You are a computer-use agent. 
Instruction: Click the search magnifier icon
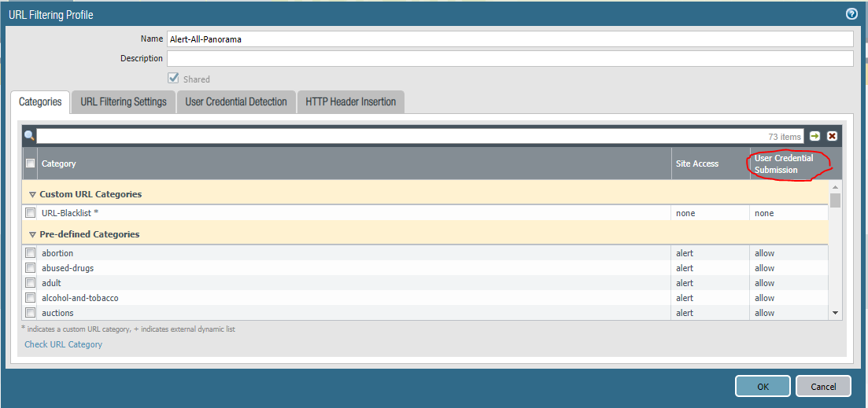(29, 136)
